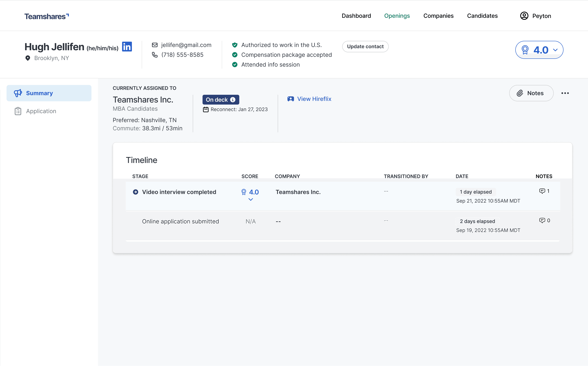The height and width of the screenshot is (368, 588).
Task: Expand the 4.0 score dropdown in header
Action: tap(555, 50)
